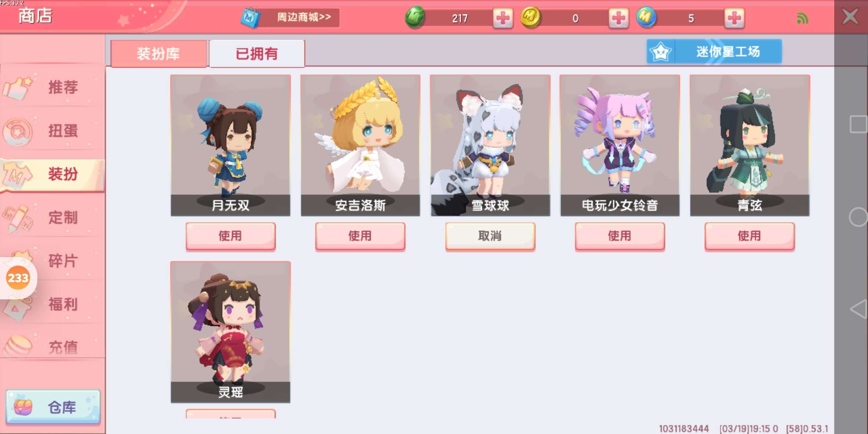Tap the plus beside blue coin balance
The height and width of the screenshot is (434, 868).
734,18
